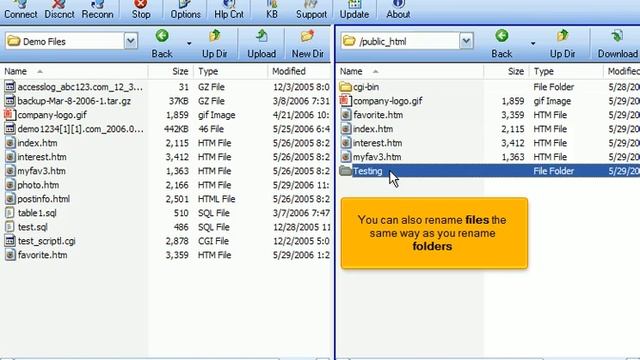Image resolution: width=640 pixels, height=360 pixels.
Task: Expand the /public_html remote path dropdown
Action: [466, 41]
